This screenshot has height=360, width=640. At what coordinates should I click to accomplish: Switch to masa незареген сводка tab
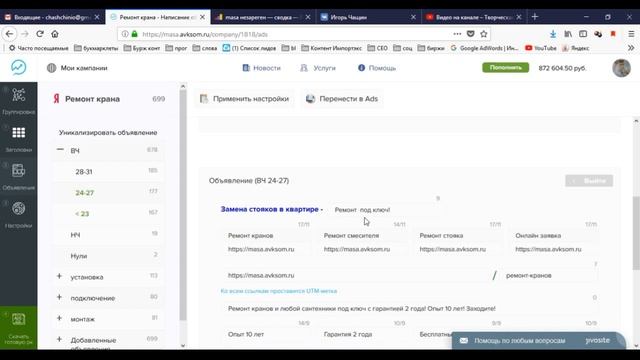click(x=262, y=17)
